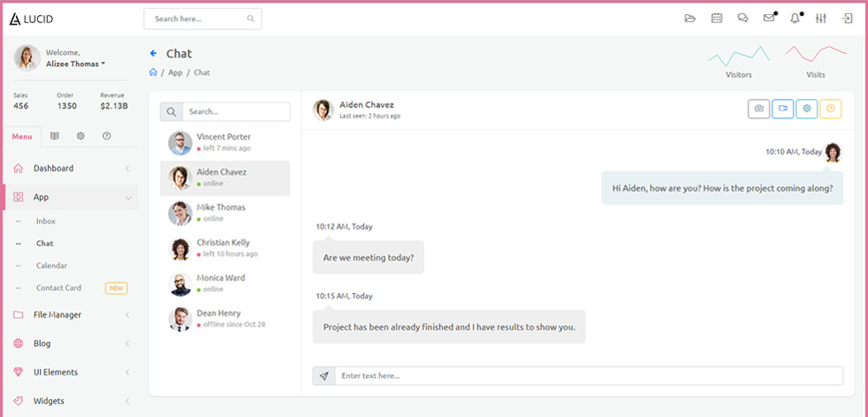
Task: Open the question mark tab in sidebar
Action: click(x=107, y=136)
